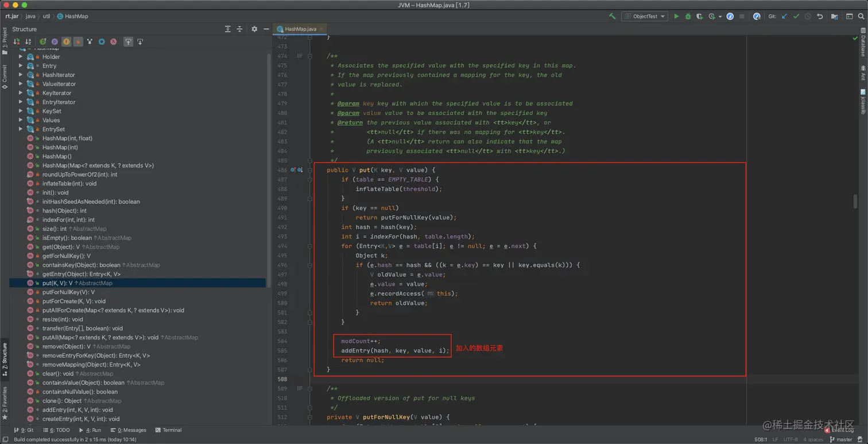Click Run Anything terminal-like icon
Screen dimensions: 868x444
[850, 16]
